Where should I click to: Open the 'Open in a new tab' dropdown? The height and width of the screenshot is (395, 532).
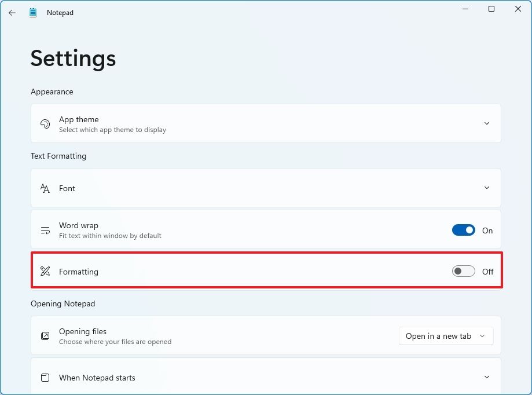[x=446, y=336]
